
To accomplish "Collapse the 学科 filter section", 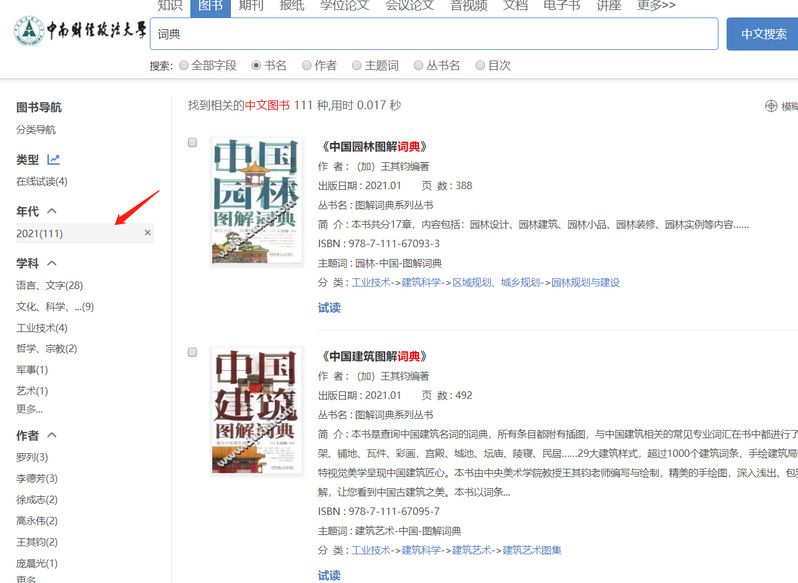I will [52, 263].
